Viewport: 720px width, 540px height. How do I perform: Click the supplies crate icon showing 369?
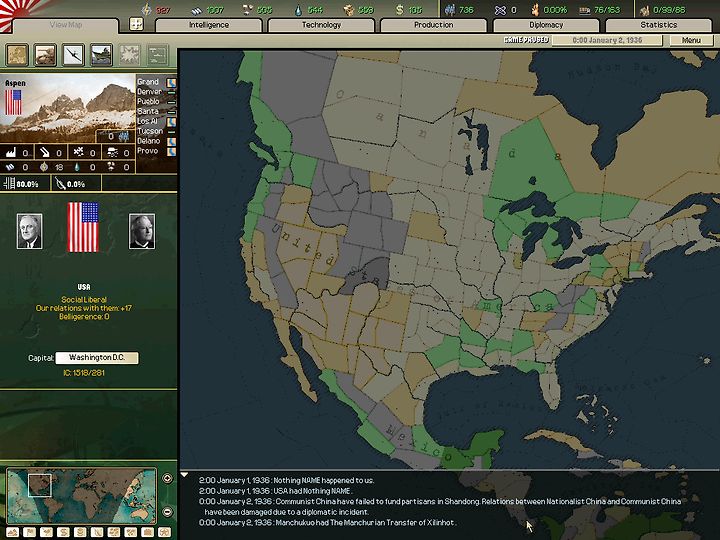(x=349, y=10)
